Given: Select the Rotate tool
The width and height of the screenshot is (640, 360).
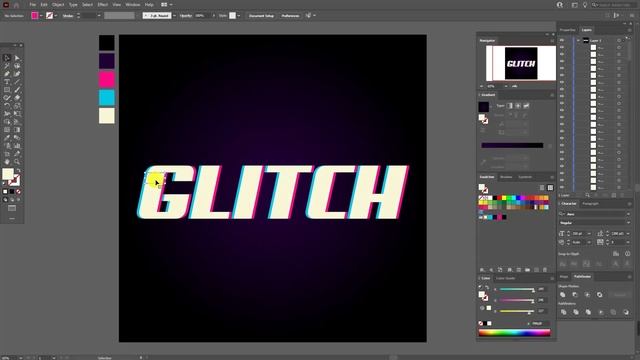Looking at the screenshot, I should (x=7, y=106).
